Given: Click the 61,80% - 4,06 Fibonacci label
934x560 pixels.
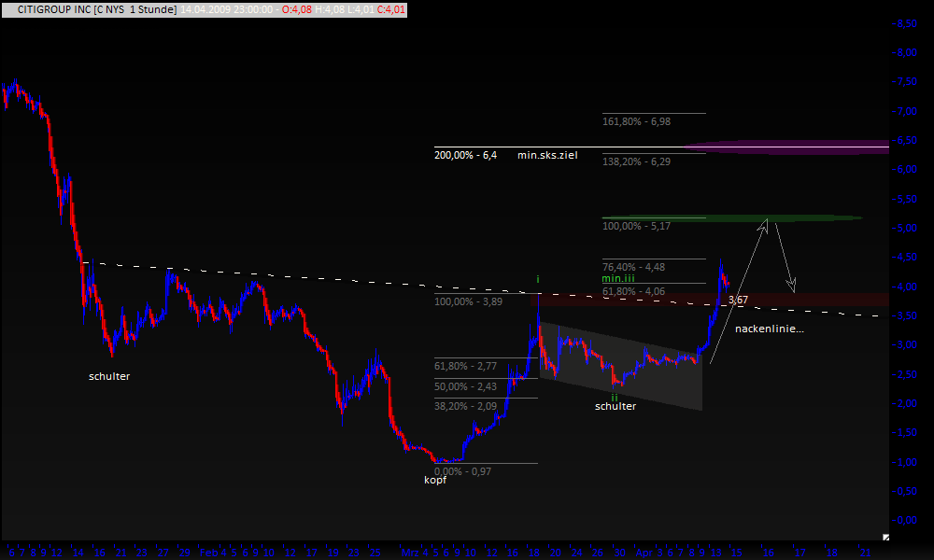Looking at the screenshot, I should (633, 291).
